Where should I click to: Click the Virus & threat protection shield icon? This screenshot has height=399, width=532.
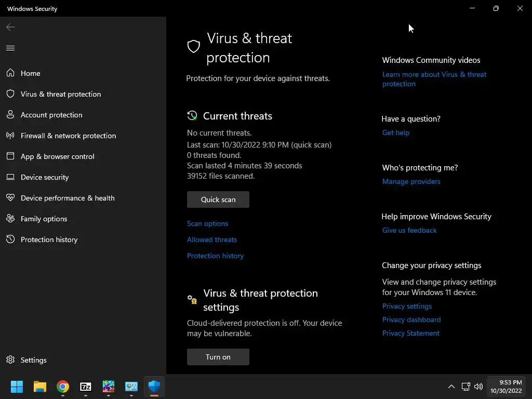10,94
